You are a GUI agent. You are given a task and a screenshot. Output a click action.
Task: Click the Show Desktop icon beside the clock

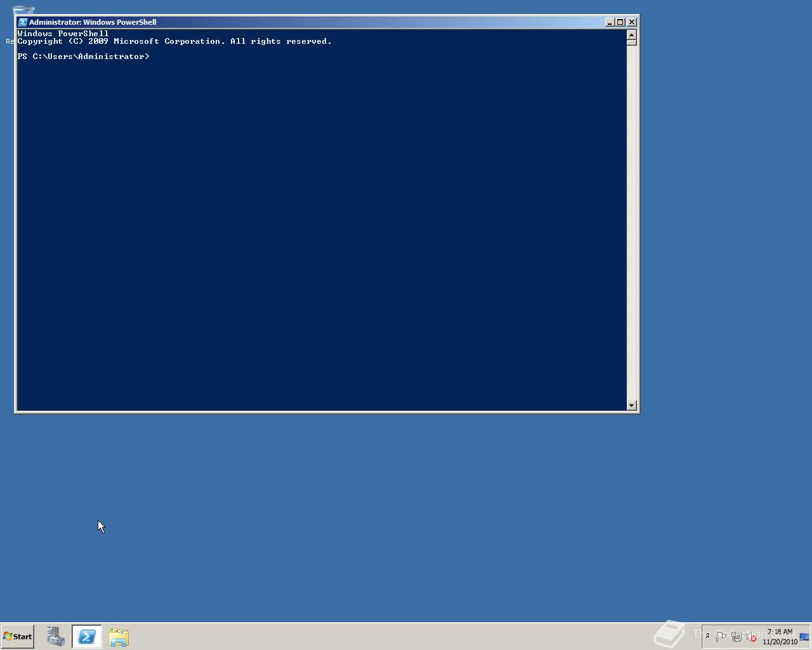click(804, 637)
